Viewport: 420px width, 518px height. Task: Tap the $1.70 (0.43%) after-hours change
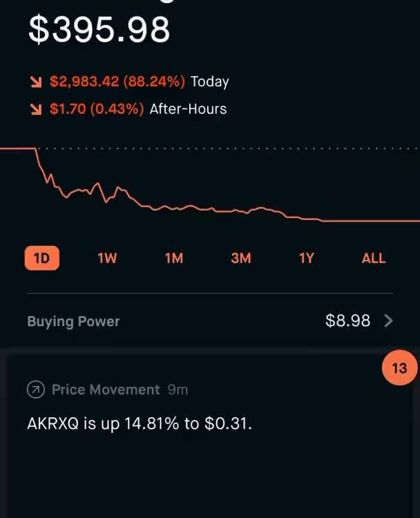pos(97,109)
